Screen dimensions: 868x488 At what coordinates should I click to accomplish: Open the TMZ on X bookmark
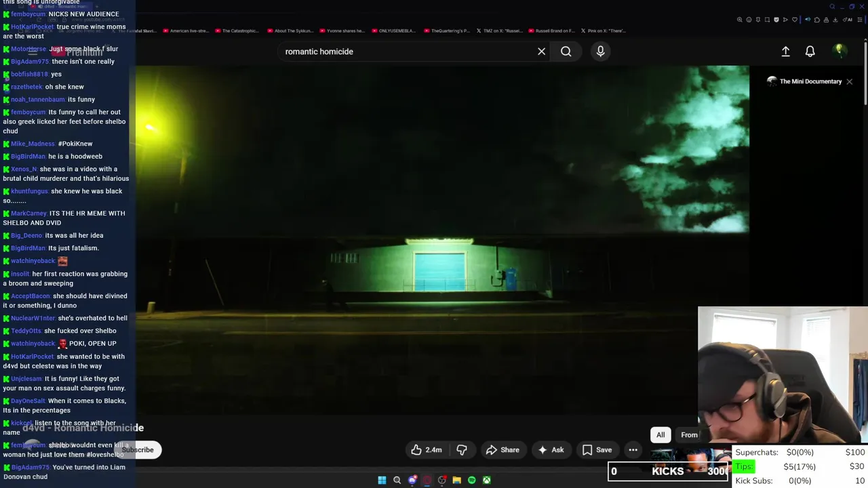(499, 30)
